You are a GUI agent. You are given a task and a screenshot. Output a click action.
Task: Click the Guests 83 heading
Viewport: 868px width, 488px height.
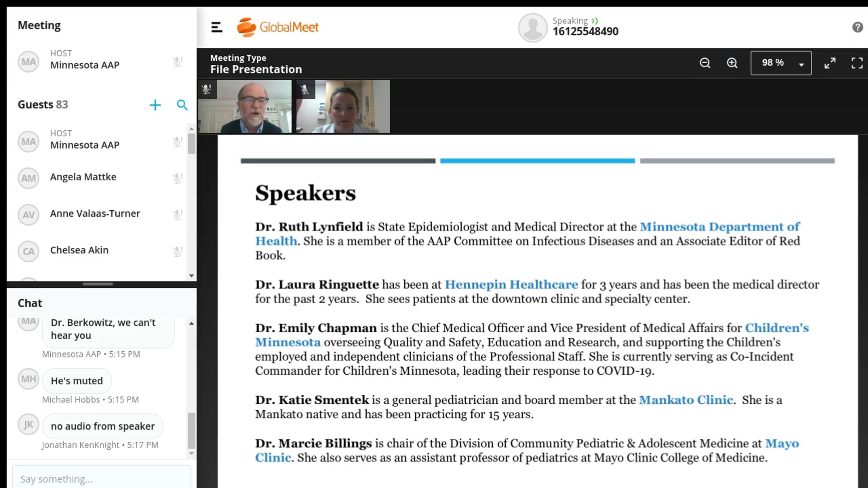43,104
